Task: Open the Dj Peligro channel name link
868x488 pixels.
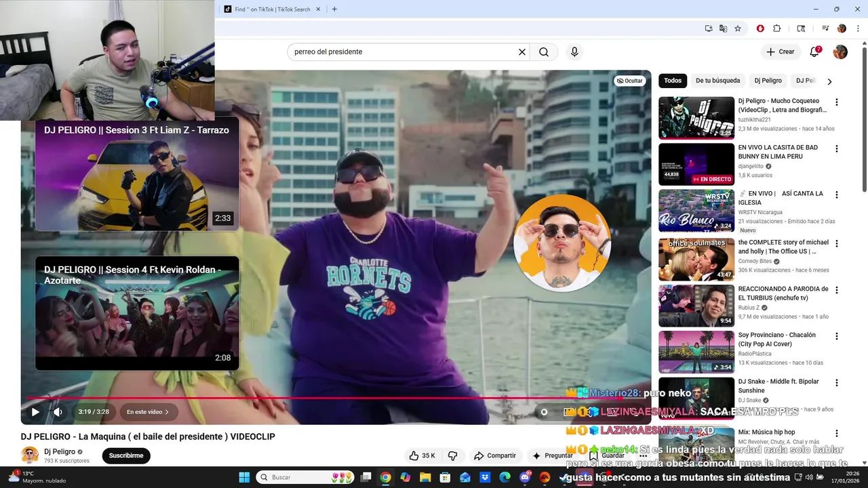Action: 60,451
